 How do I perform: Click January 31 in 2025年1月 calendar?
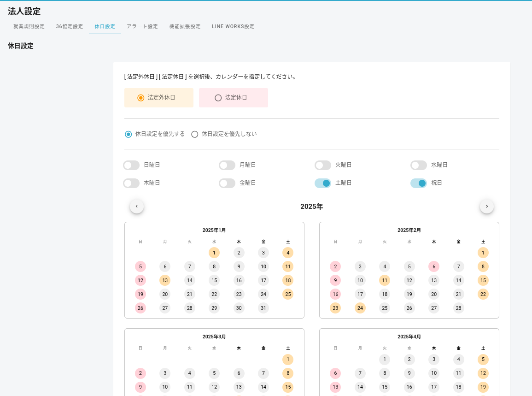click(263, 308)
